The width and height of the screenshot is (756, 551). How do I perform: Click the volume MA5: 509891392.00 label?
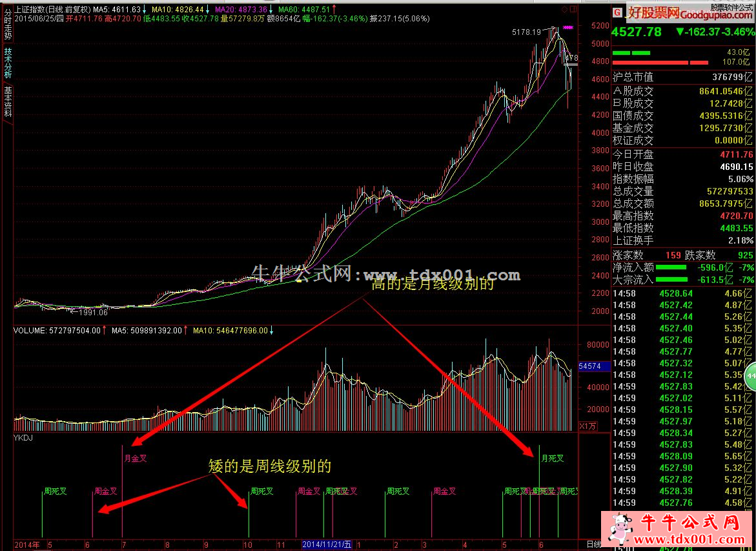[147, 331]
